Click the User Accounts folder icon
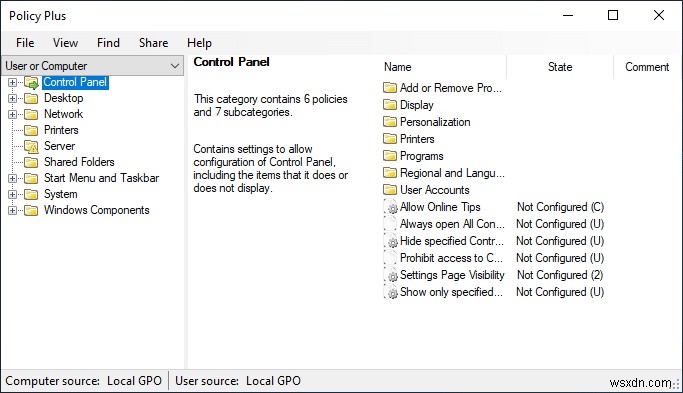This screenshot has height=393, width=683. 390,190
